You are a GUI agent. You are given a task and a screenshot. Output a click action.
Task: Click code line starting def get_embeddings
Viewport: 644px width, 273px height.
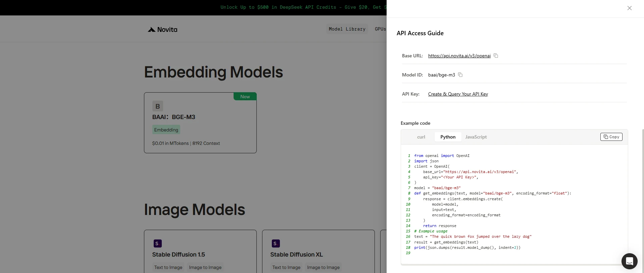[492, 193]
